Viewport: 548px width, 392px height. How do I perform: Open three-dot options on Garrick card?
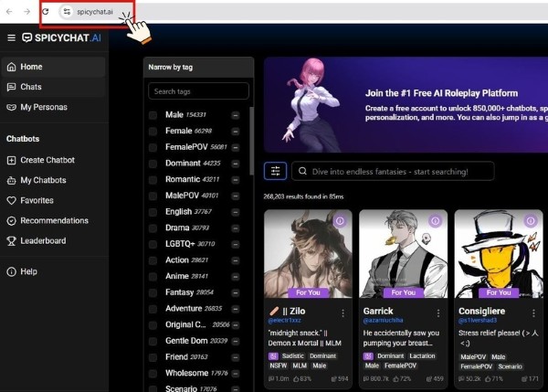pyautogui.click(x=437, y=313)
